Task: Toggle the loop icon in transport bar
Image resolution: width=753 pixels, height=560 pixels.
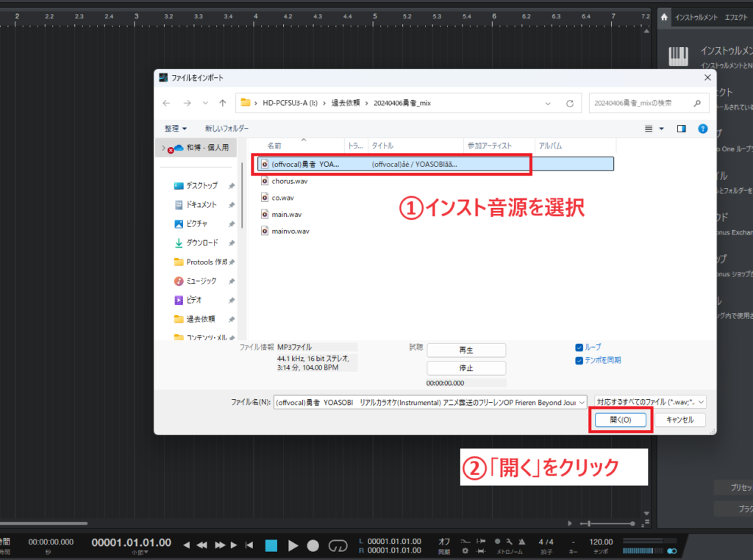Action: (338, 545)
